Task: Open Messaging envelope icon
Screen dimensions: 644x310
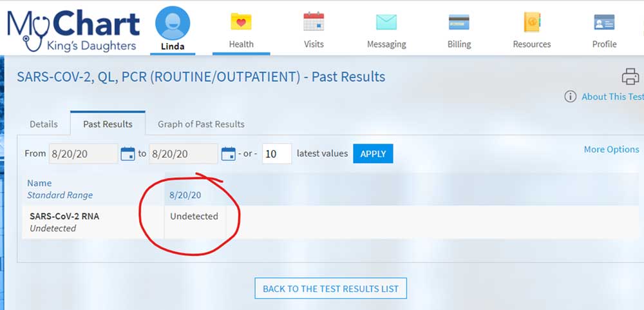Action: 386,22
